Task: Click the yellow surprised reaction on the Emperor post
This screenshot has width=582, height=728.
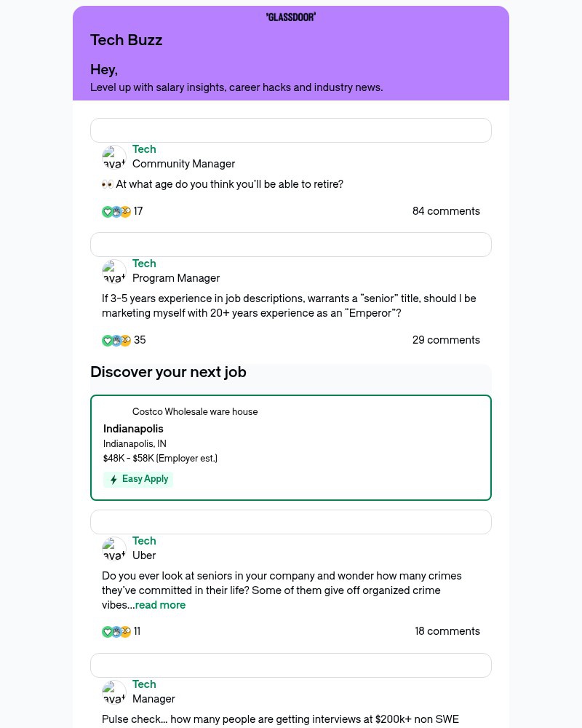Action: (x=124, y=340)
